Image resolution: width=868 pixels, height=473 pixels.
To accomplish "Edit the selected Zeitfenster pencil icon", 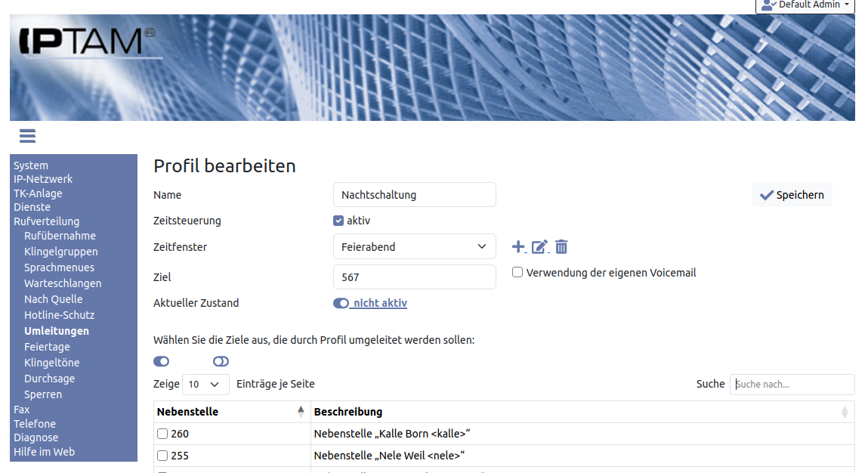I will (x=539, y=246).
